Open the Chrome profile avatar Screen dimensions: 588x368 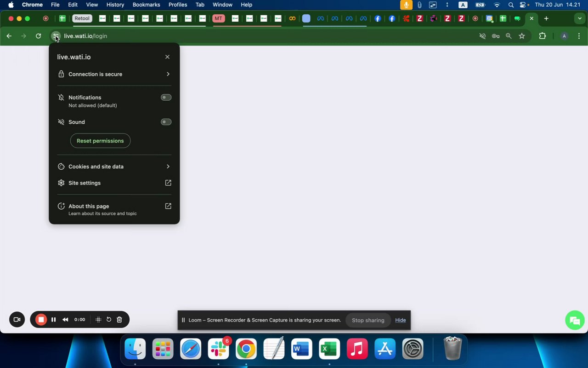pos(565,36)
